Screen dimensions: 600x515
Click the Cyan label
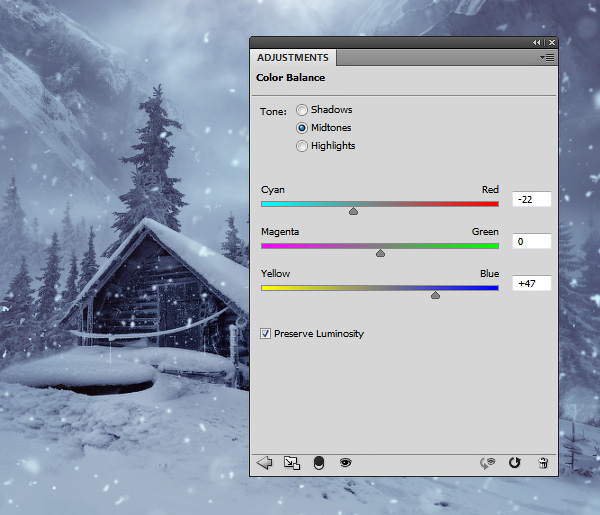pos(272,190)
